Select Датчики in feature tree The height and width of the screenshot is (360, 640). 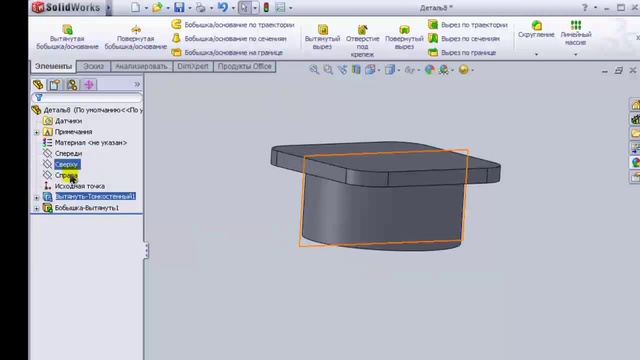(62, 121)
